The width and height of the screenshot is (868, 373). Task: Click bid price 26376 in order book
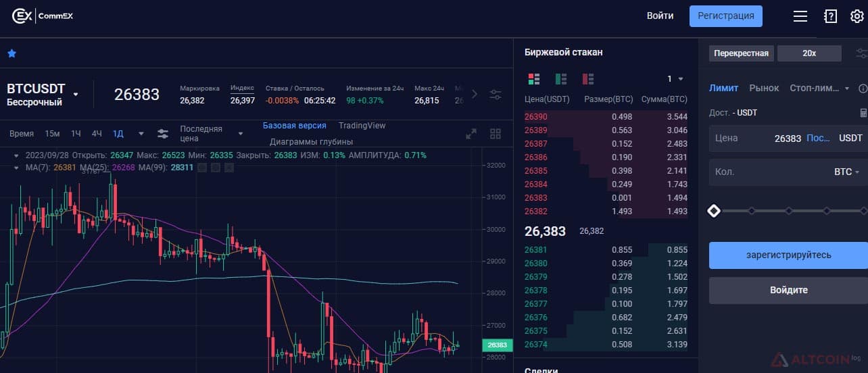coord(536,318)
